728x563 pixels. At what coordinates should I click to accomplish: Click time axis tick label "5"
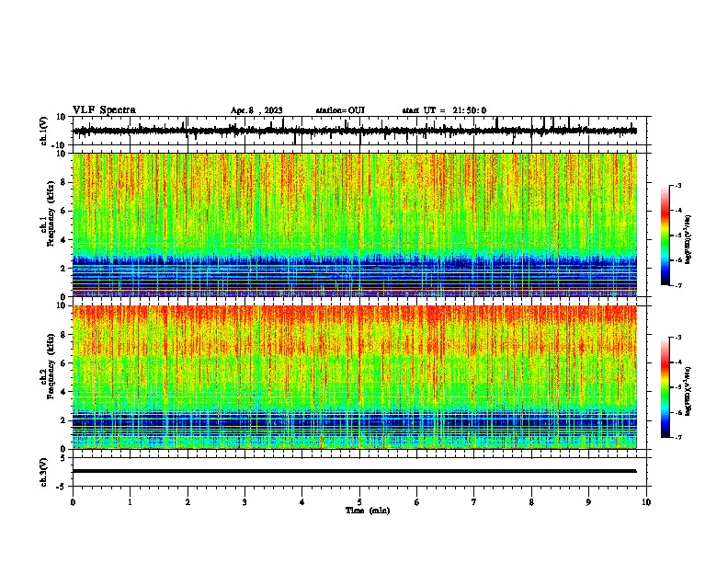pos(359,502)
